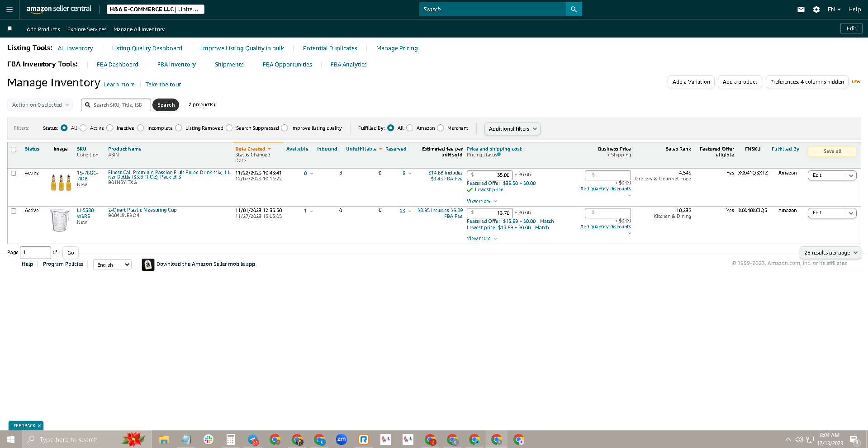Open Edit dropdown arrow for Measuring Cup row
868x448 pixels.
851,213
